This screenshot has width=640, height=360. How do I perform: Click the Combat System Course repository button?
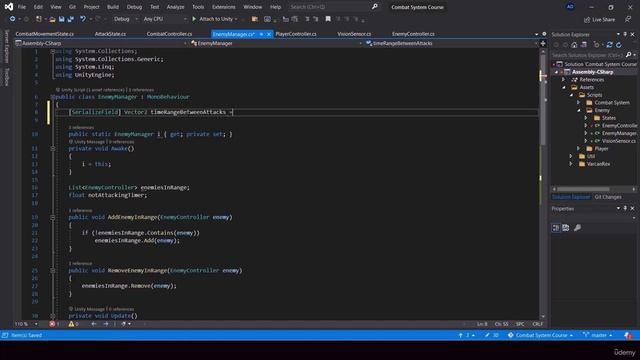click(x=540, y=335)
